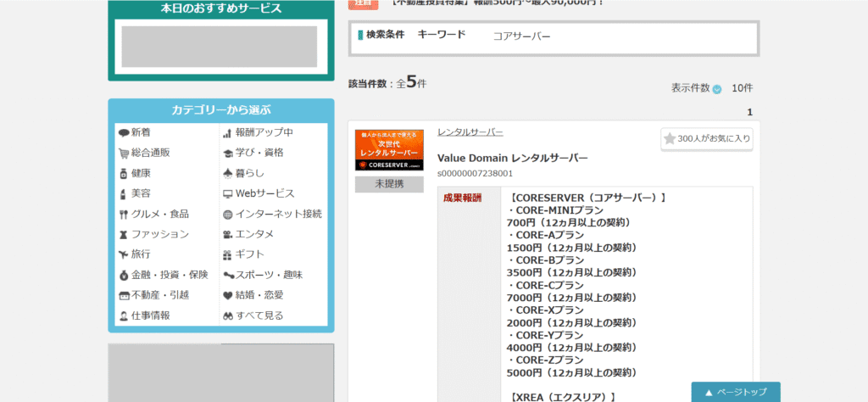Click the 金融・投資・保険 category
868x402 pixels.
coord(170,275)
